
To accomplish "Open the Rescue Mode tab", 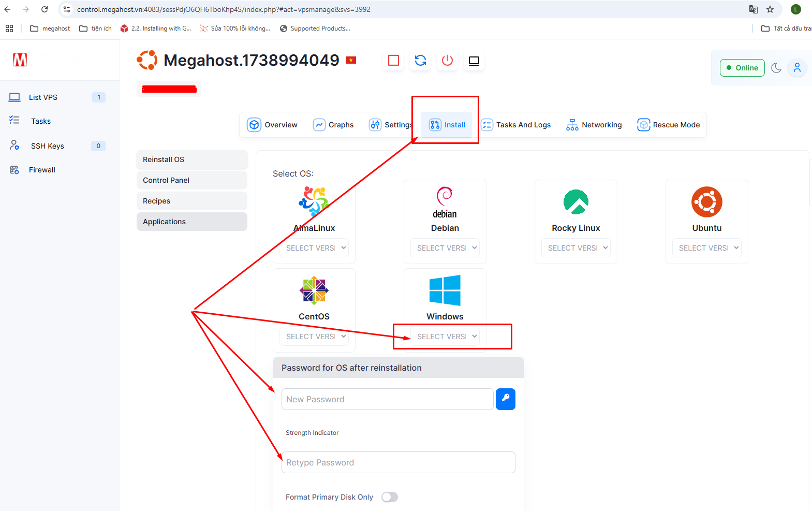I will (x=668, y=125).
